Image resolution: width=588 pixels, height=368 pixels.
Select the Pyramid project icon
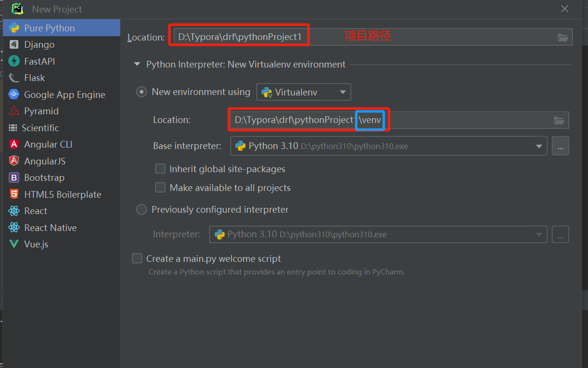tap(14, 111)
